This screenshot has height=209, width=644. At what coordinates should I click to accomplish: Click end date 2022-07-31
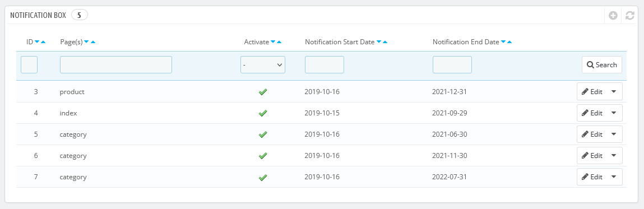(x=450, y=177)
